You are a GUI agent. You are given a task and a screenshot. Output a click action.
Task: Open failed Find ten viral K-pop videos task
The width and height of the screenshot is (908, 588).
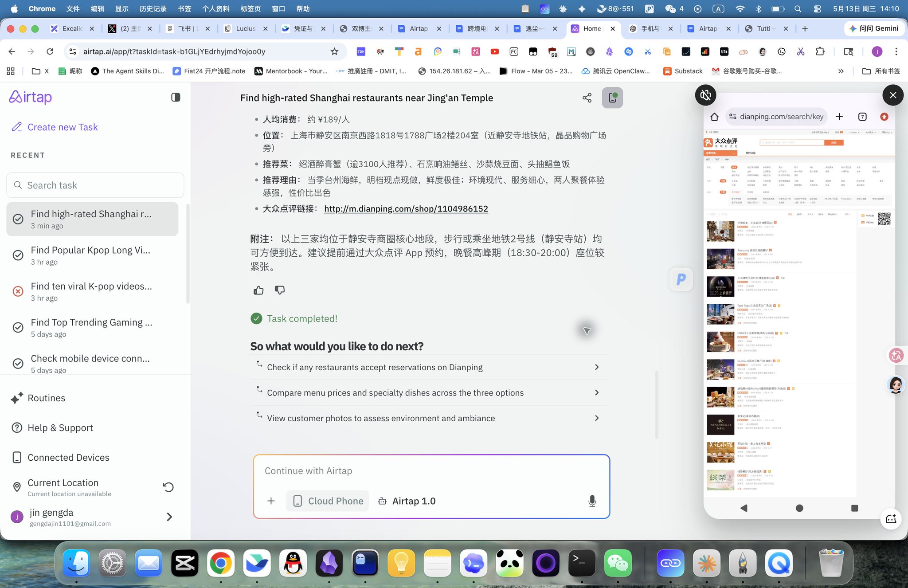coord(92,291)
